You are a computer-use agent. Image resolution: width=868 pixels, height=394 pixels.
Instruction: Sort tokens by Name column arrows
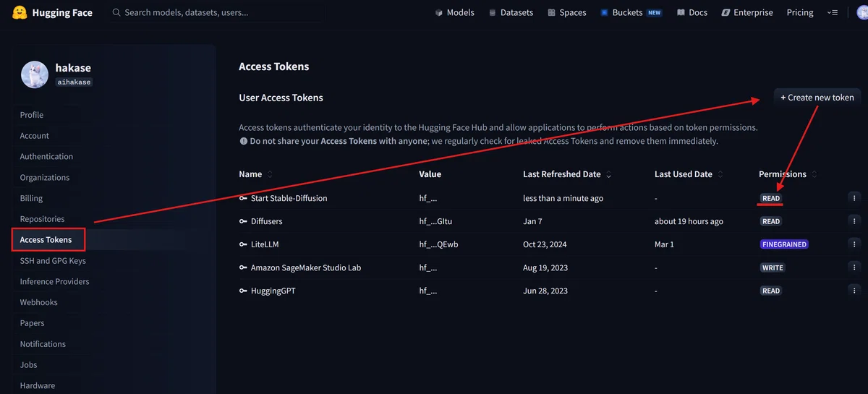point(271,174)
